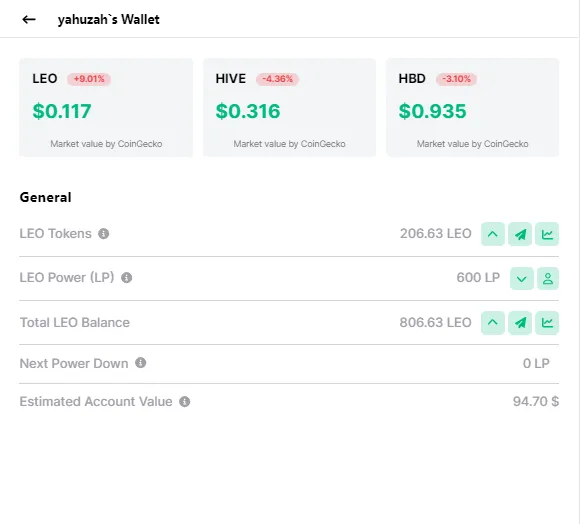The image size is (586, 524).
Task: Open the LEO price card
Action: point(107,108)
